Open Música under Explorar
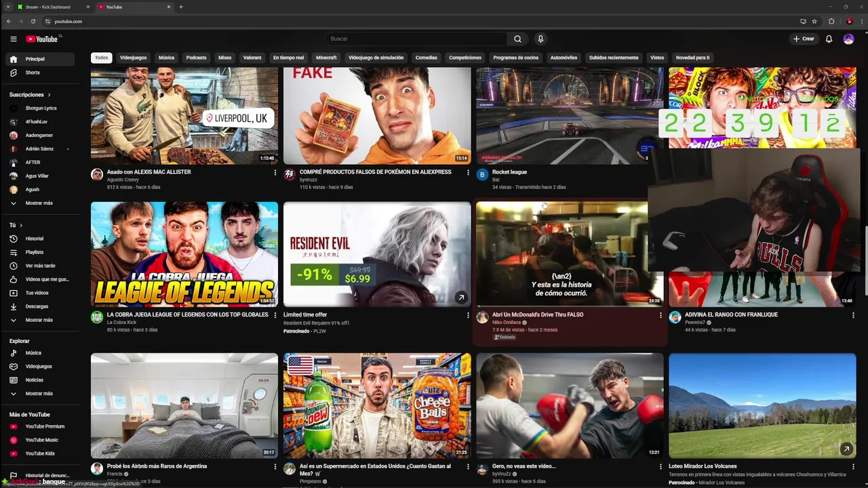This screenshot has height=488, width=868. pos(39,352)
